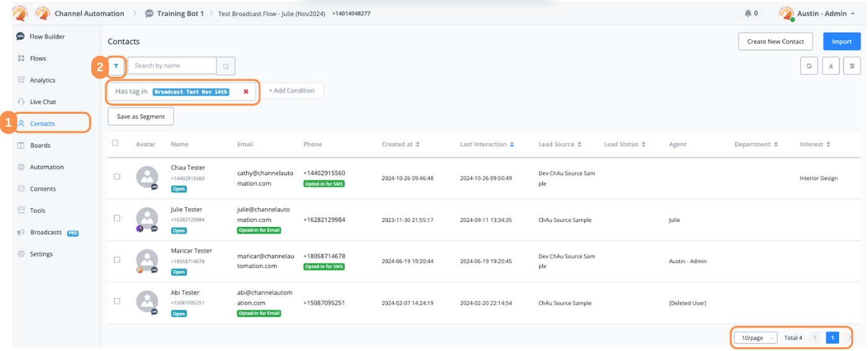The width and height of the screenshot is (868, 351).
Task: Focus the Search by name field
Action: tap(172, 66)
